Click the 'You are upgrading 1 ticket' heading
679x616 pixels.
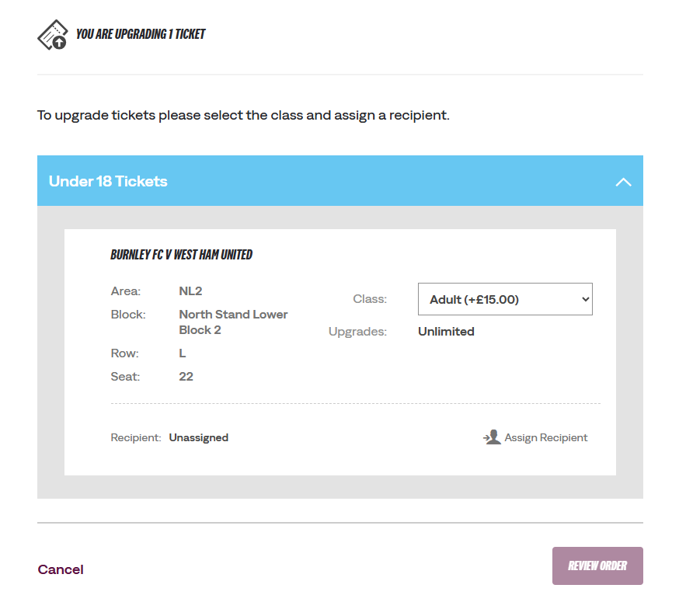141,34
